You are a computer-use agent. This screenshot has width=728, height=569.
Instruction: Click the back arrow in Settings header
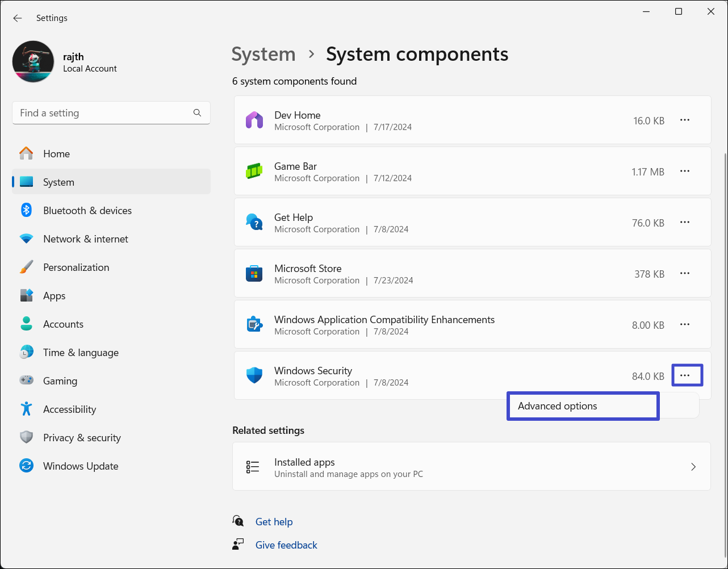tap(18, 18)
